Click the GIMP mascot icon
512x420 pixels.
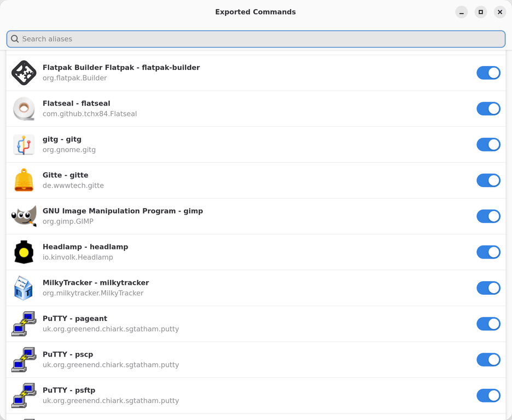24,216
